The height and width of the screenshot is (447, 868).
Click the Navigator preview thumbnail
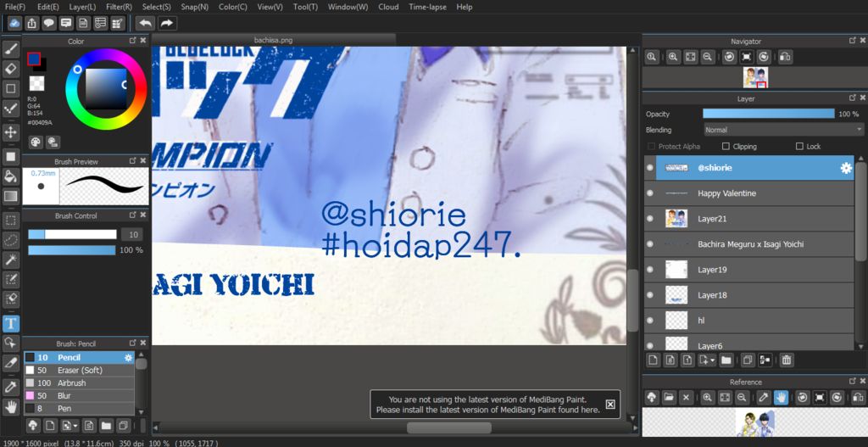[x=755, y=77]
